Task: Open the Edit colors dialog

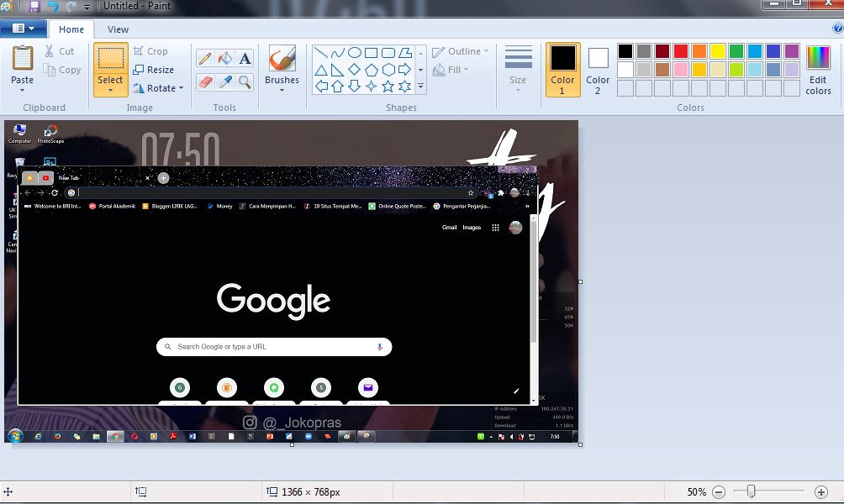Action: 818,70
